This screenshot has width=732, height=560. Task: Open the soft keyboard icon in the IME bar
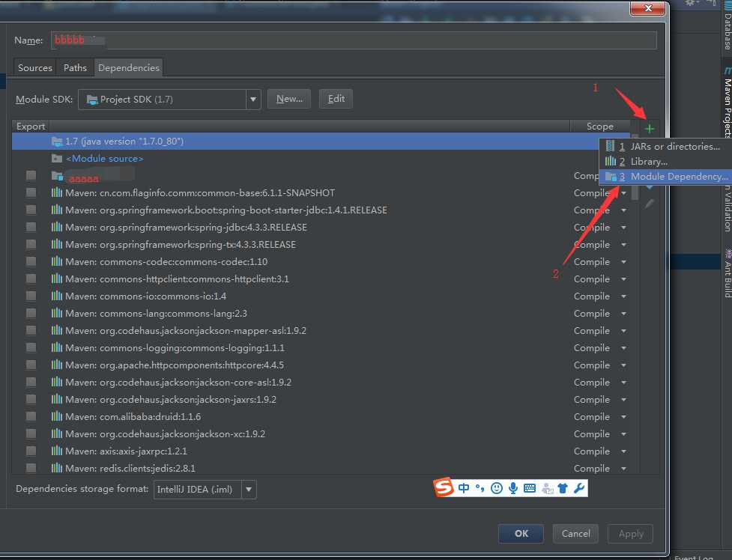click(x=530, y=488)
